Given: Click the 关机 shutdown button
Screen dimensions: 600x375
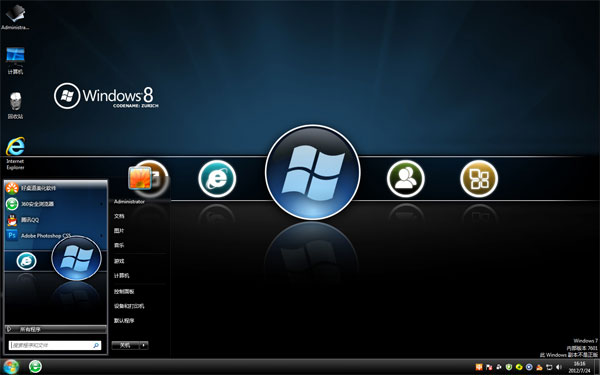Looking at the screenshot, I should 125,345.
